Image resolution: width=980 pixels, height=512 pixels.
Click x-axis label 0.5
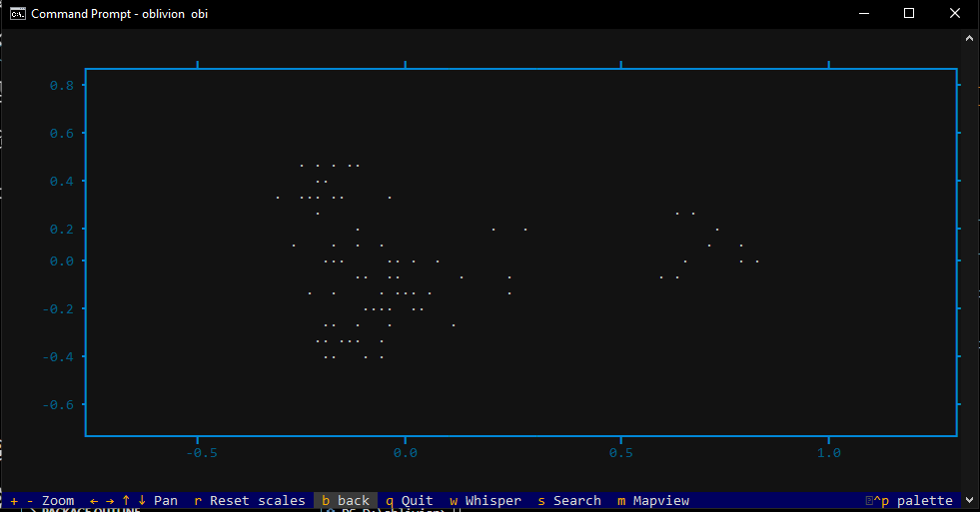coord(620,453)
